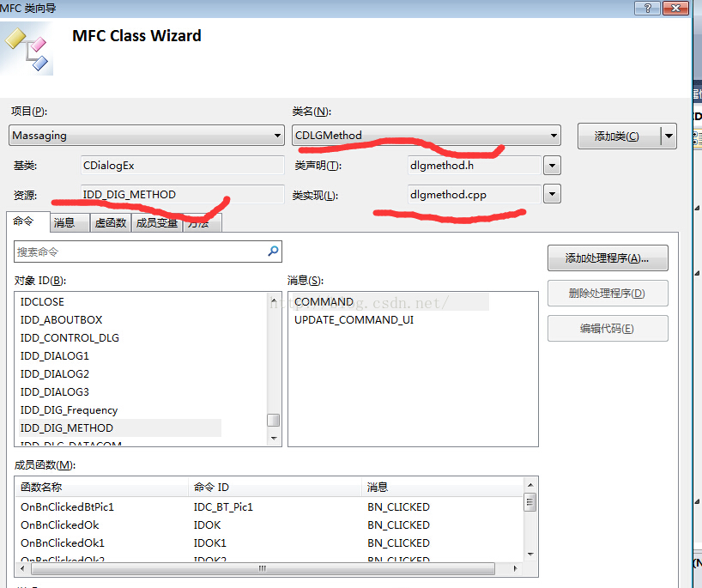This screenshot has height=588, width=702.
Task: Click the 添加类(C) button
Action: [619, 136]
